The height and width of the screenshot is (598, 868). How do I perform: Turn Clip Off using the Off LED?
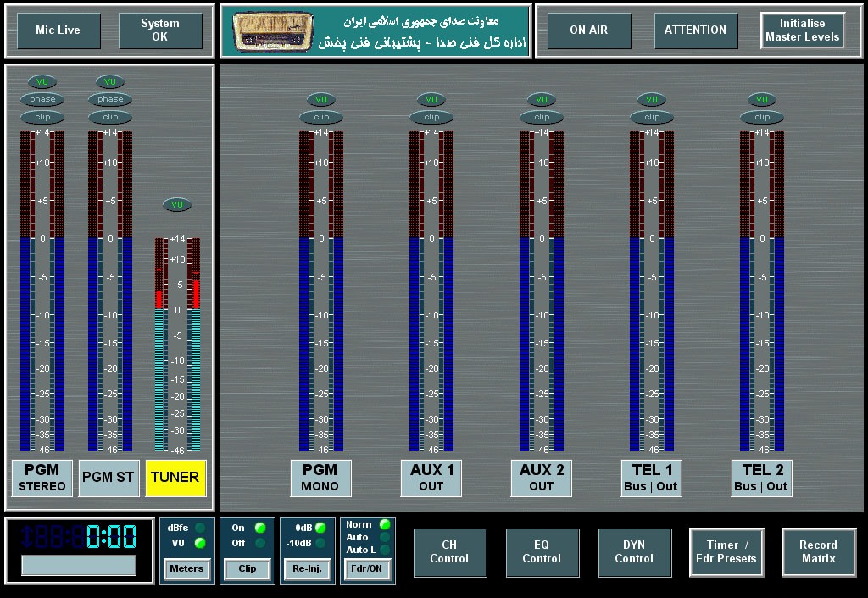pos(259,543)
